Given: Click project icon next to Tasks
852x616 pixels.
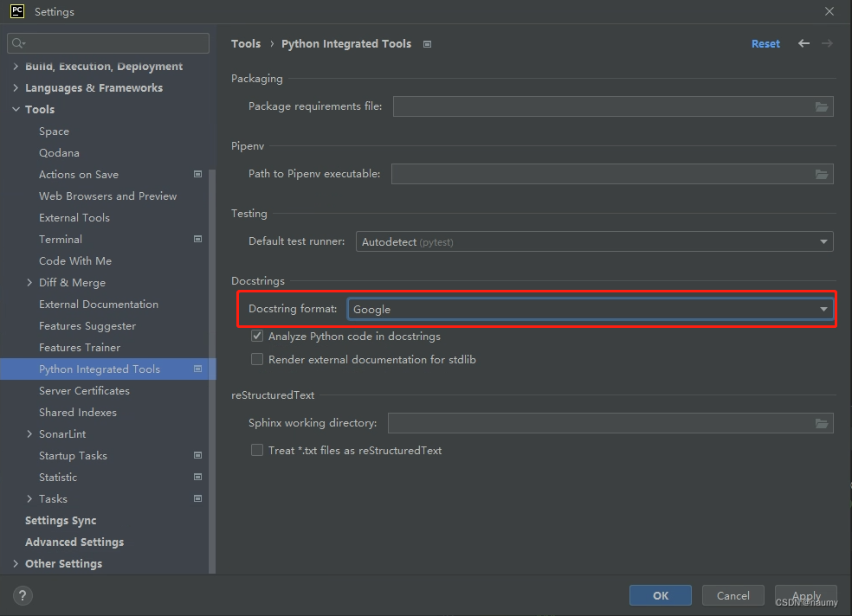Looking at the screenshot, I should click(x=197, y=499).
